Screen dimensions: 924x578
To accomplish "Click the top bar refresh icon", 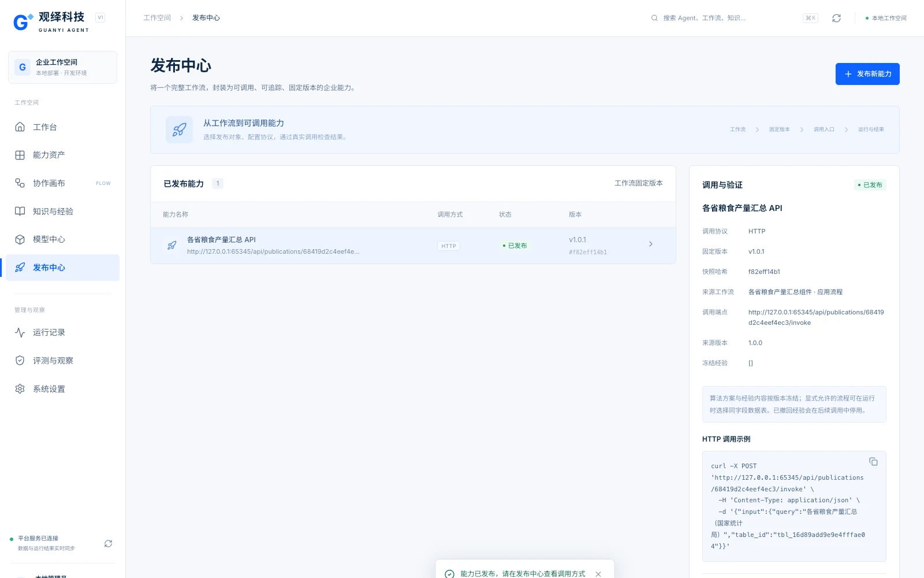I will click(x=836, y=18).
